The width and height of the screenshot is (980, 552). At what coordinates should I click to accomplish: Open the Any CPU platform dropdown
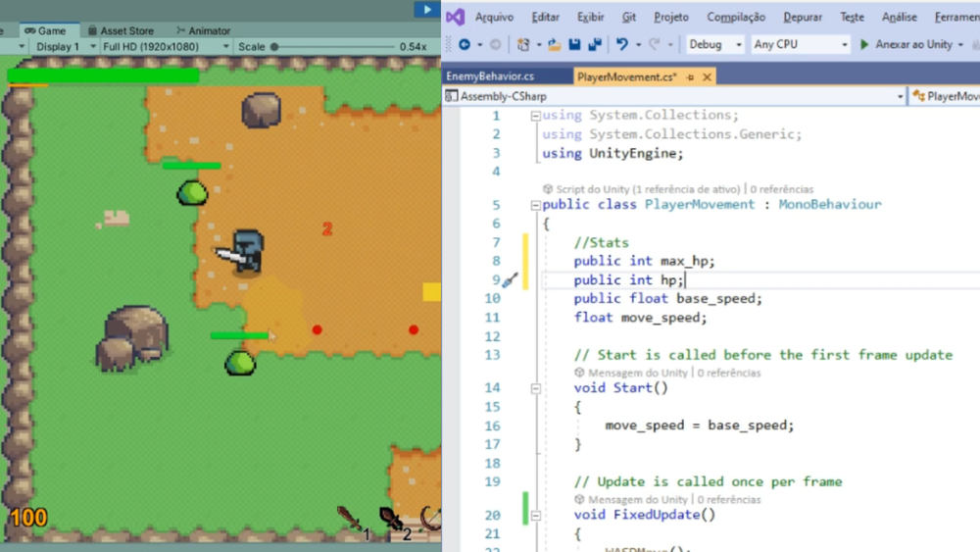801,44
